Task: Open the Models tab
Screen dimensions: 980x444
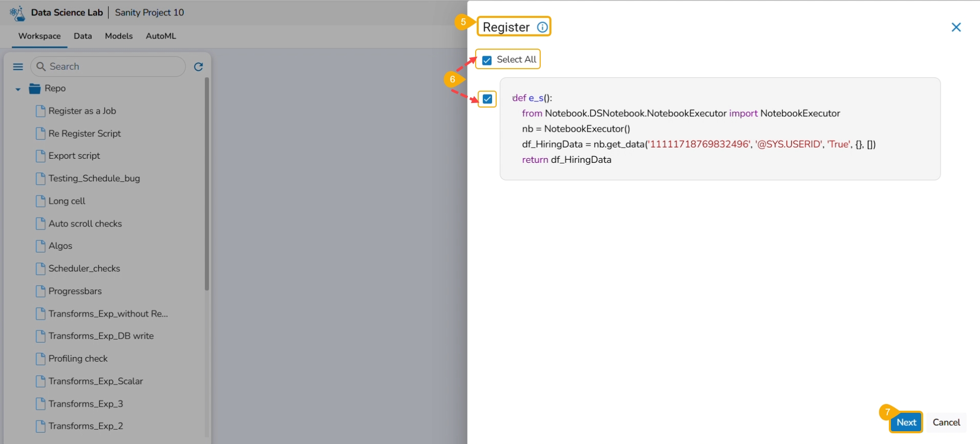Action: [x=119, y=36]
